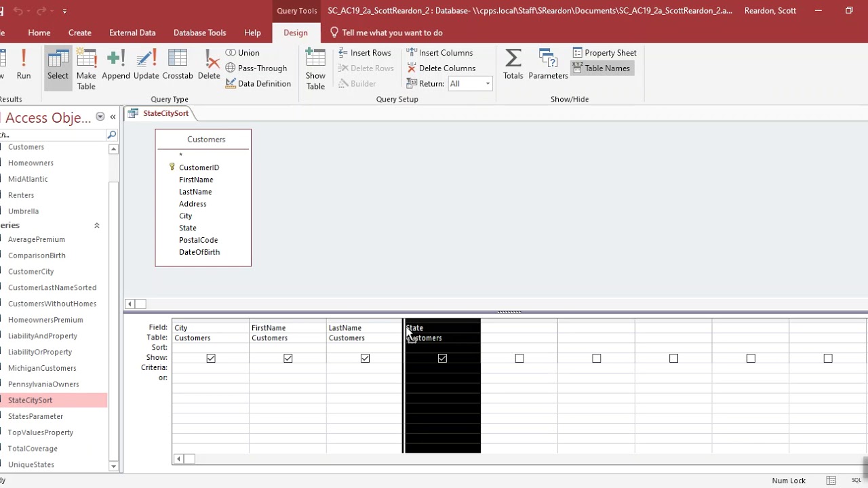Collapse the Queries group in navigation pane

96,225
